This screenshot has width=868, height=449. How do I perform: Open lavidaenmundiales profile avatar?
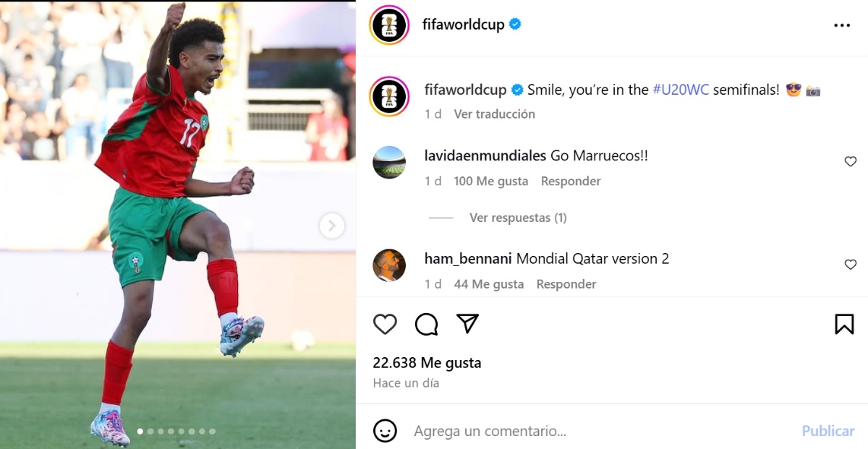coord(389,162)
